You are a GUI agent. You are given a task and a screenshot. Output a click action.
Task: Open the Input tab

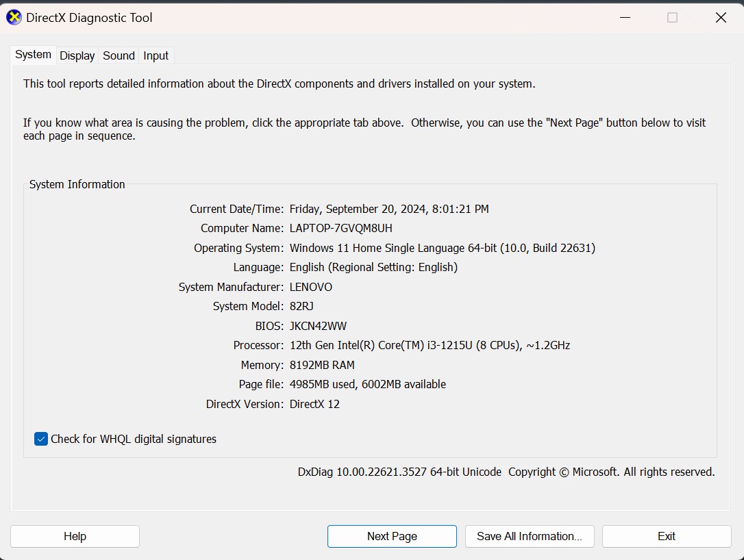point(156,55)
